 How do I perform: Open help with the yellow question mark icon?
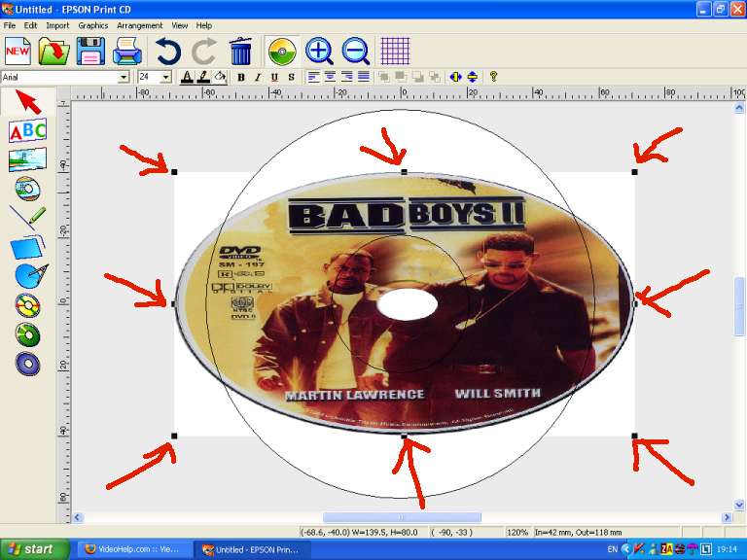493,77
